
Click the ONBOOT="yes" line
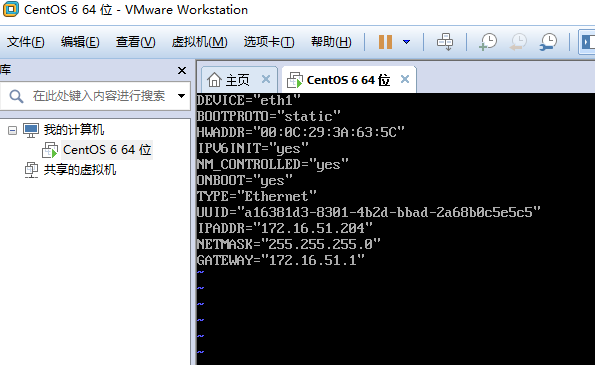pyautogui.click(x=245, y=181)
